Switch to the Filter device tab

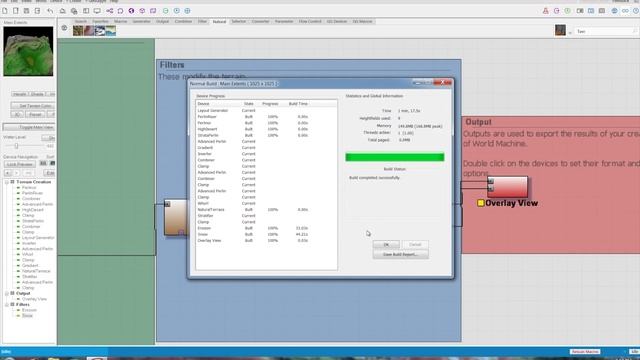(x=202, y=21)
